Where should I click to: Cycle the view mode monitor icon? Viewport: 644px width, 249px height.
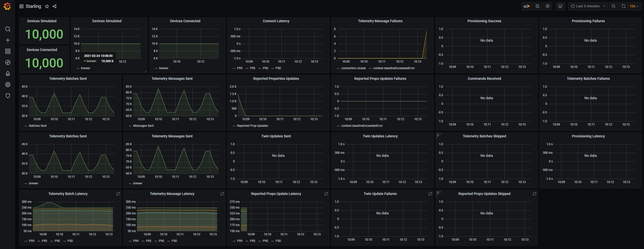pyautogui.click(x=560, y=6)
